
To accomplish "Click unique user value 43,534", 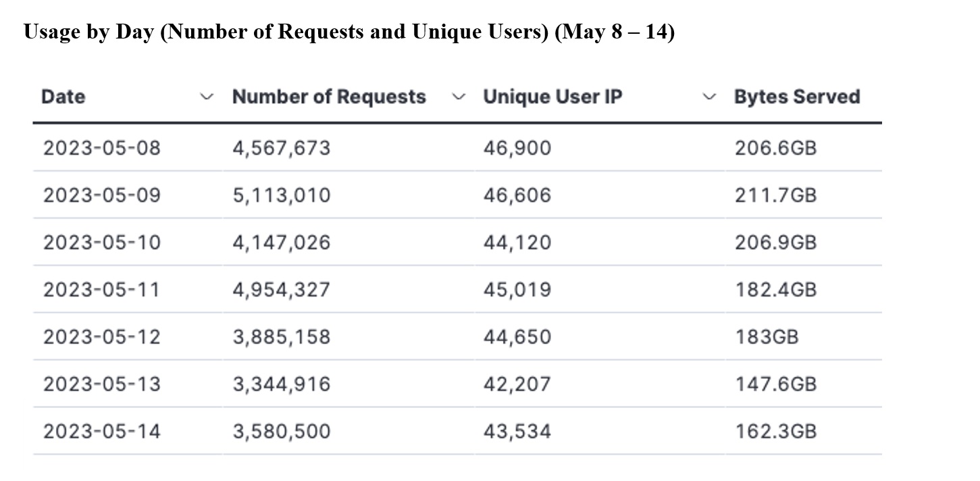I will [517, 432].
